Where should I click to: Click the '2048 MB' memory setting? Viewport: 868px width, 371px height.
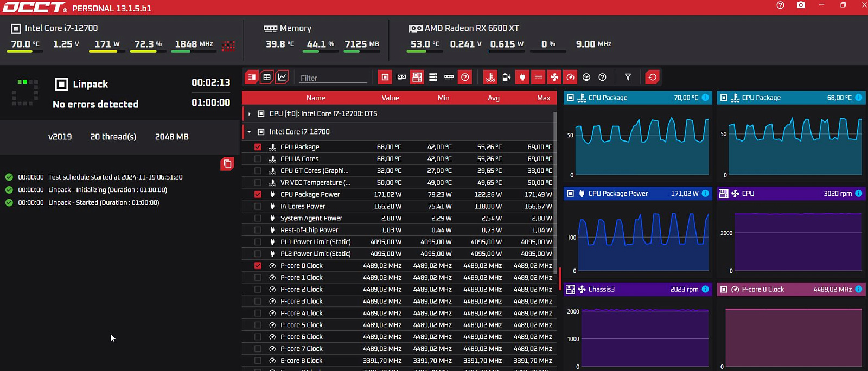pos(172,137)
